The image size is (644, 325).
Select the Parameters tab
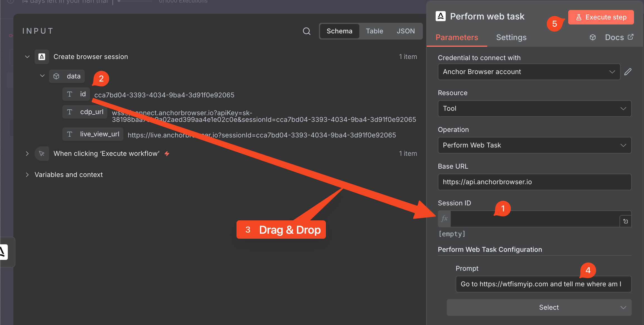(x=457, y=37)
